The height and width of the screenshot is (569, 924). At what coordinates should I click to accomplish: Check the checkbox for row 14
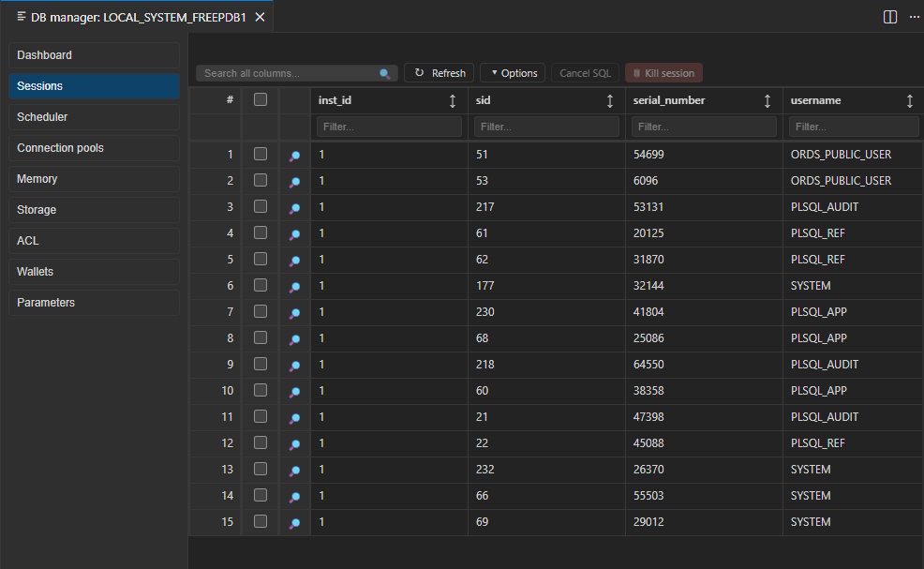[x=261, y=495]
